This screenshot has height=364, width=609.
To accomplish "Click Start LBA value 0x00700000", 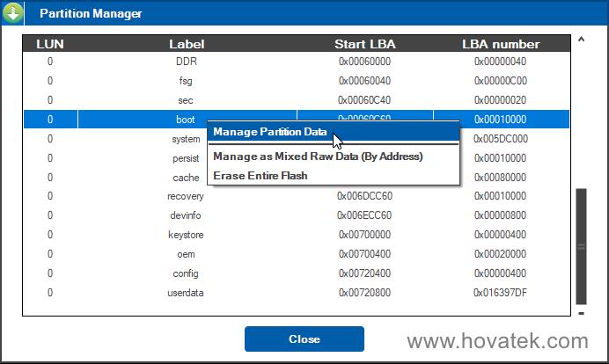I will [x=364, y=235].
